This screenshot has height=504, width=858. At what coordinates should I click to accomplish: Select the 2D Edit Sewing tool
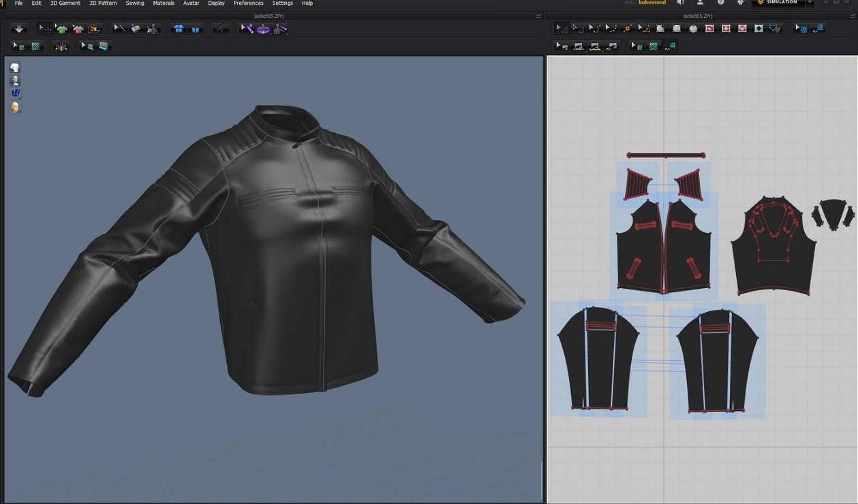tap(562, 46)
